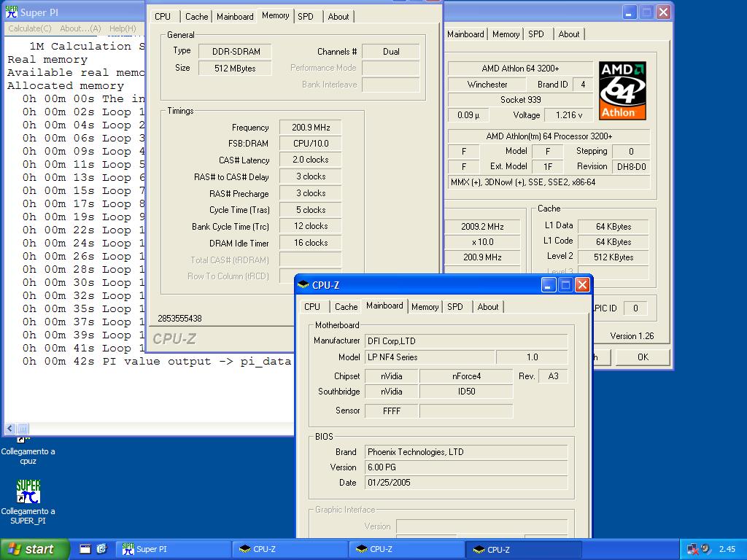Click the Chipset field showing nForce4
The height and width of the screenshot is (560, 747).
coord(466,376)
